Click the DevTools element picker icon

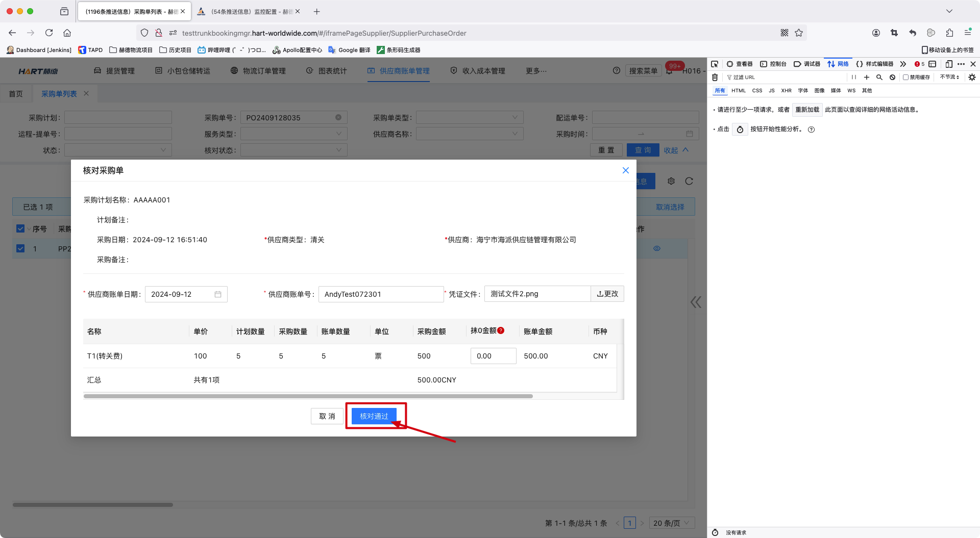715,64
